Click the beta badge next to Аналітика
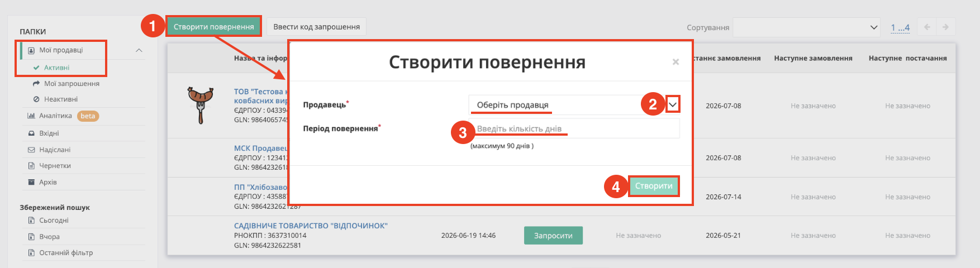Viewport: 980px width, 268px height. [x=88, y=116]
